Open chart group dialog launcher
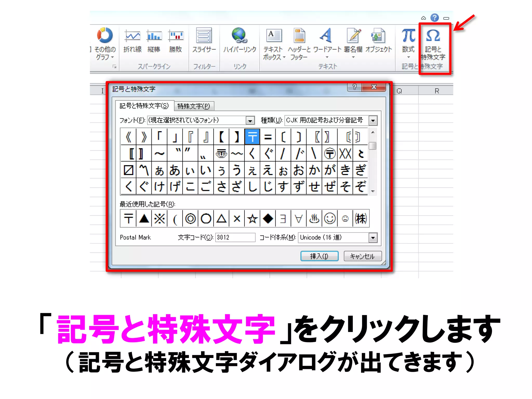 (114, 67)
